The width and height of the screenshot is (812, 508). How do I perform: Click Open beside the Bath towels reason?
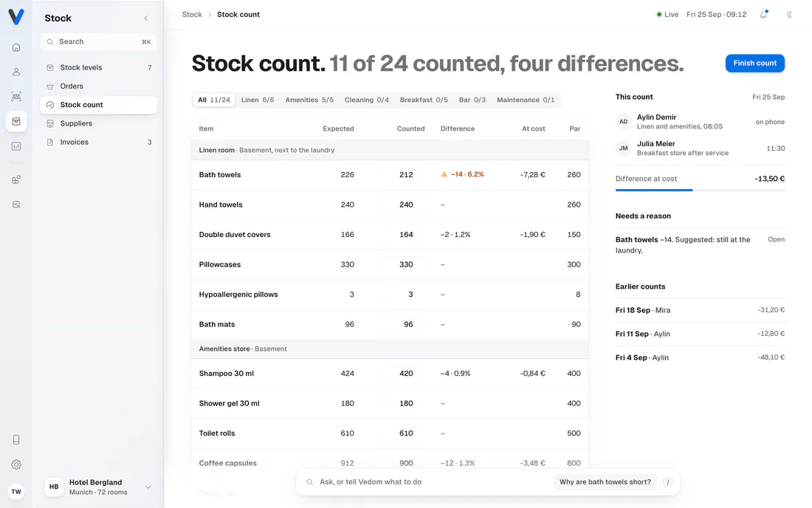pos(776,239)
